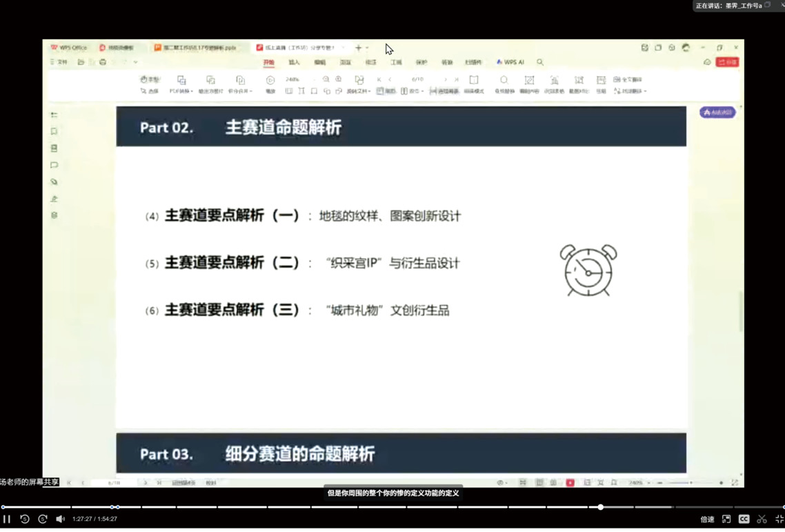The width and height of the screenshot is (785, 532).
Task: Open the thumbnail panel icon in sidebar
Action: click(x=54, y=148)
